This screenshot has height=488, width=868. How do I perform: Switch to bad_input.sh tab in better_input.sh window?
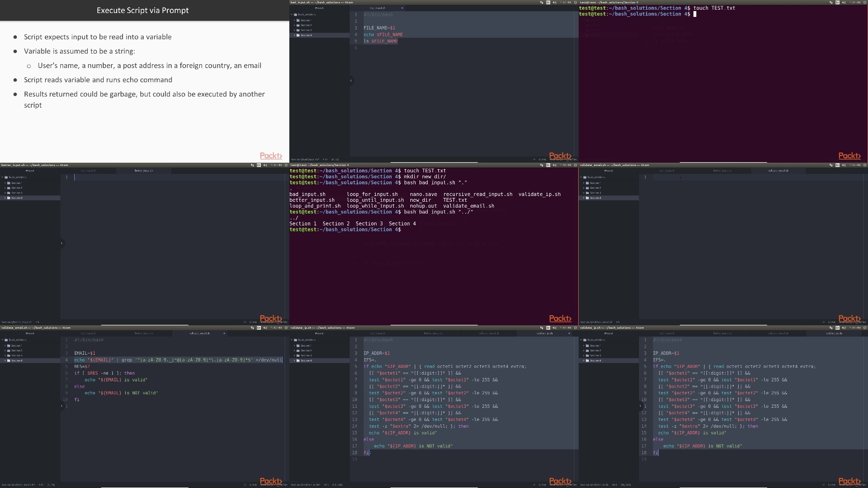(x=88, y=170)
